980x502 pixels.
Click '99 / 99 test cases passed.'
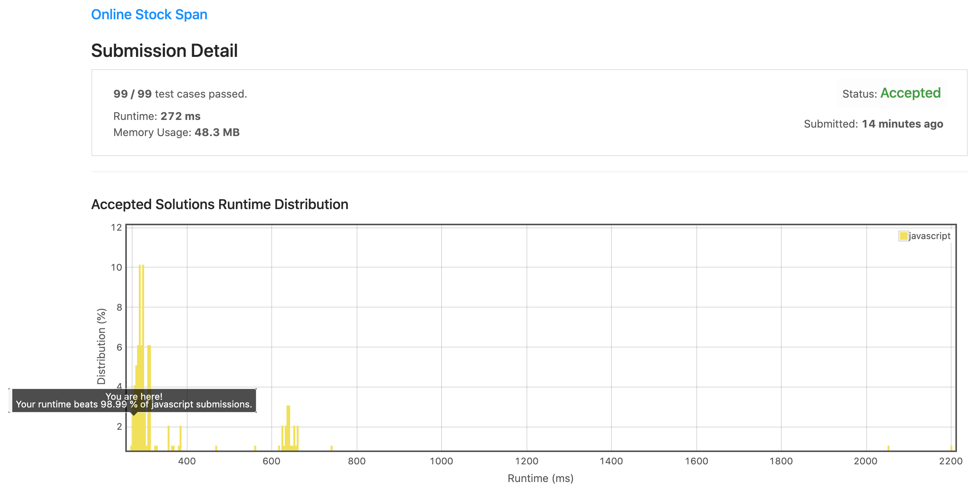(x=180, y=94)
